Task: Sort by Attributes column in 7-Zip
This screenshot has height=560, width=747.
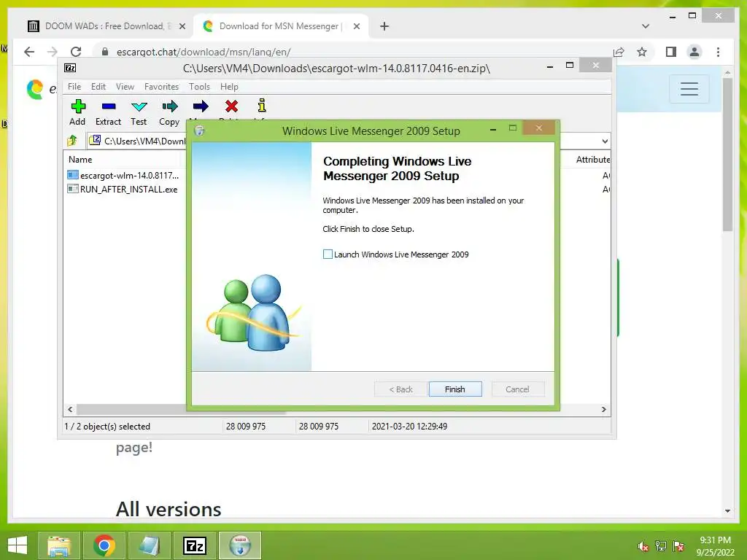Action: 592,160
